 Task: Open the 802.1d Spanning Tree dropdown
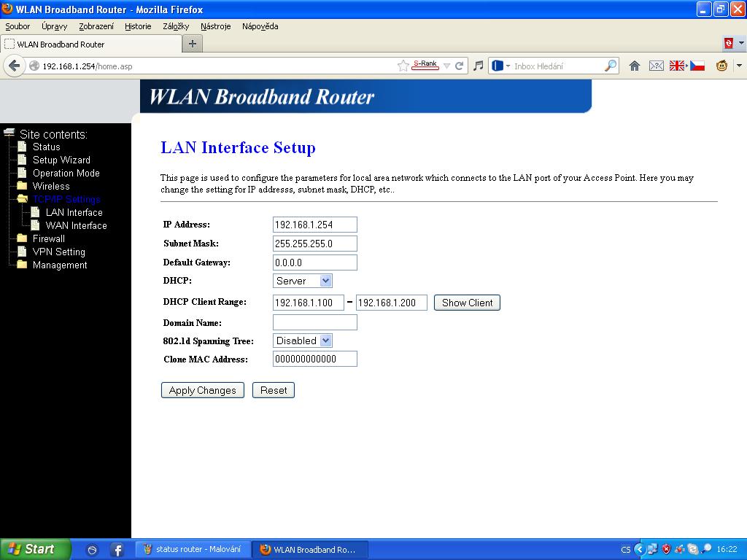pyautogui.click(x=303, y=341)
